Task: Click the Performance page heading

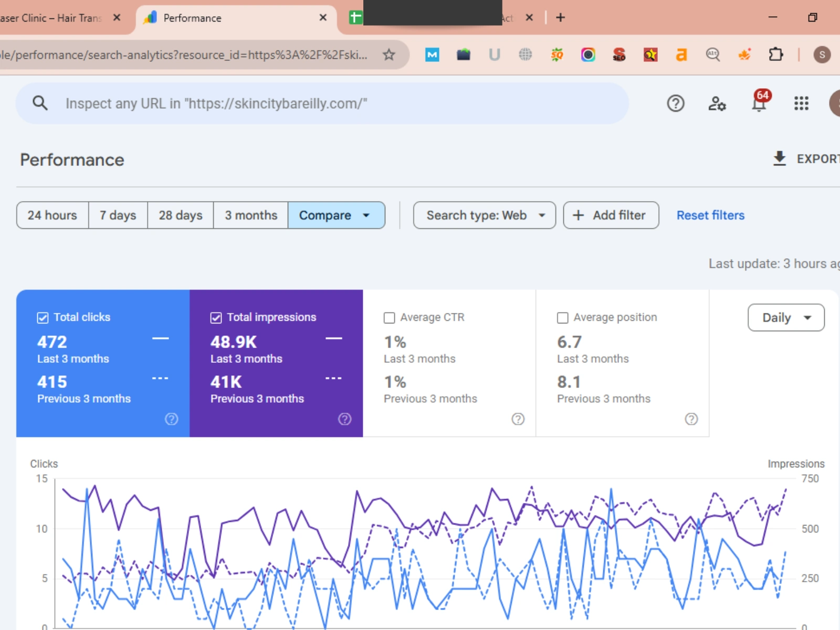Action: (72, 160)
